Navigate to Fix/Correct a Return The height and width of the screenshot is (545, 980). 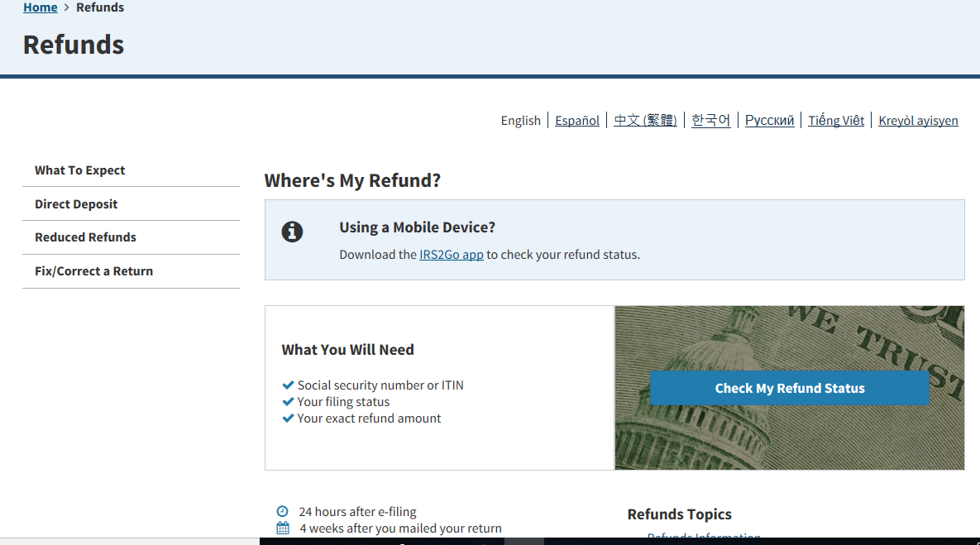(93, 271)
